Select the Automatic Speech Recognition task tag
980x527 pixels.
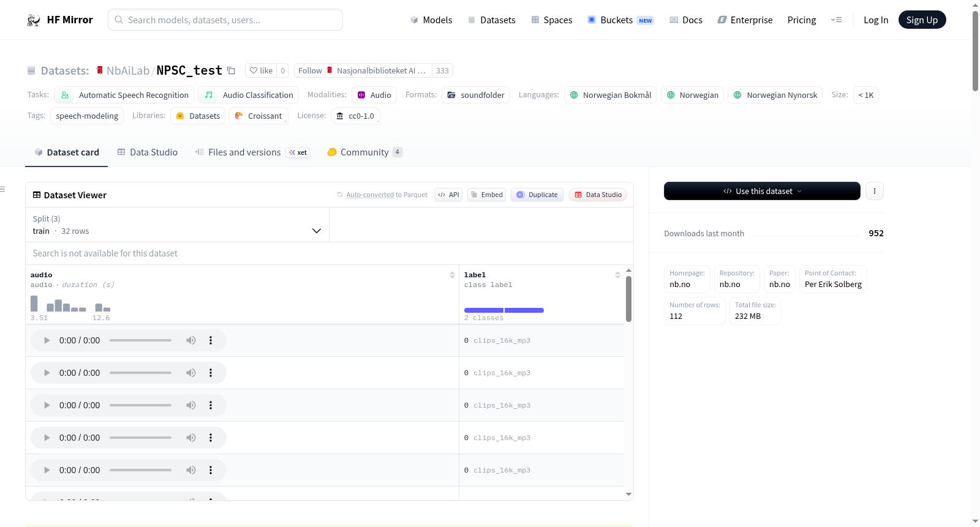click(124, 95)
